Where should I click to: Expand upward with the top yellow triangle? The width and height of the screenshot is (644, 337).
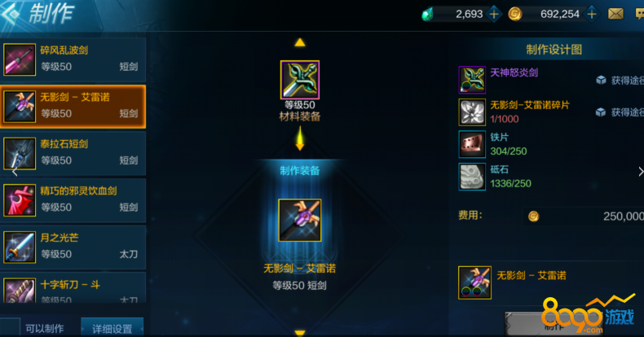point(300,42)
